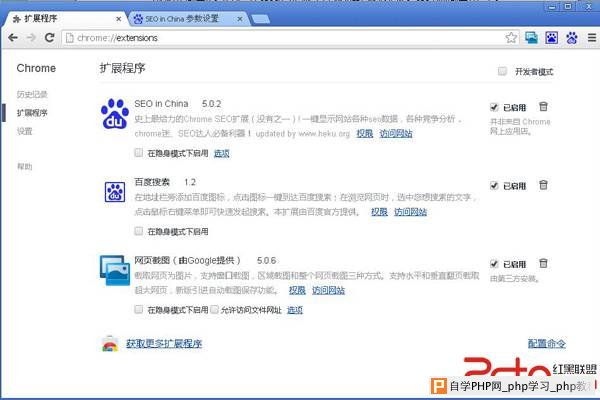View 权限 for SEO in China
The image size is (600, 400).
tap(365, 133)
